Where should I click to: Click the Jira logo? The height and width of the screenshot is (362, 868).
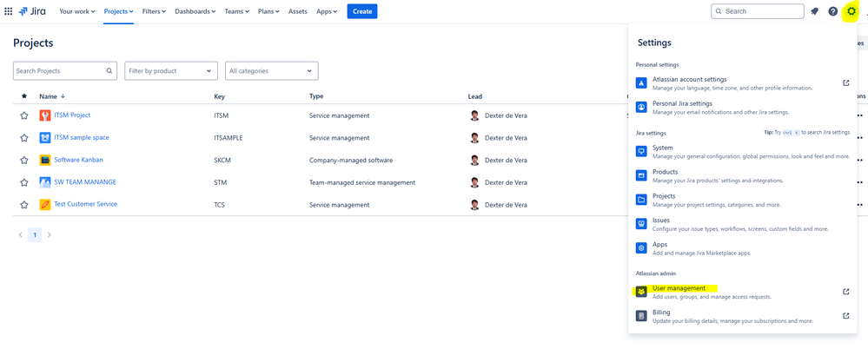(32, 11)
